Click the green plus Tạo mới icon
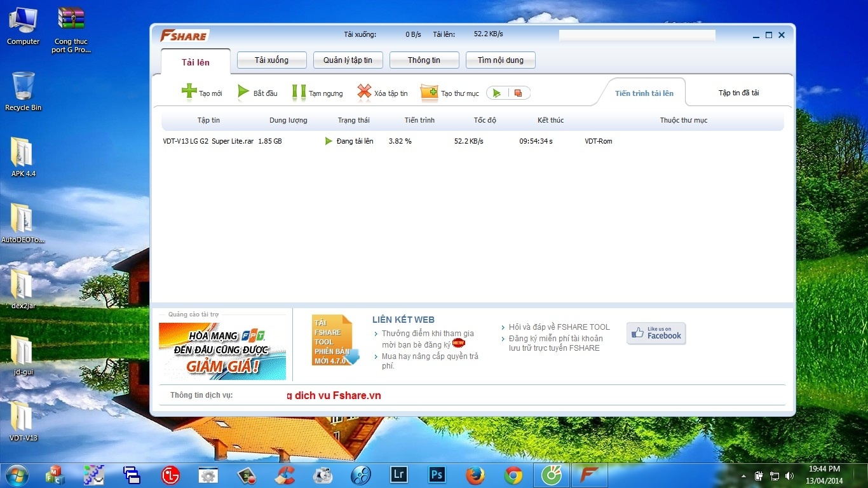 (189, 92)
